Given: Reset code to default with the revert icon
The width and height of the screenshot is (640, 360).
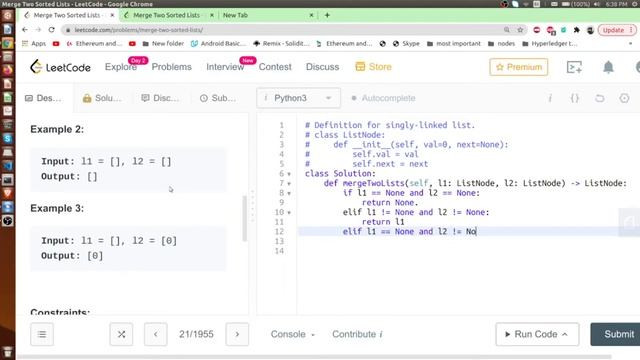Looking at the screenshot, I should pyautogui.click(x=600, y=98).
